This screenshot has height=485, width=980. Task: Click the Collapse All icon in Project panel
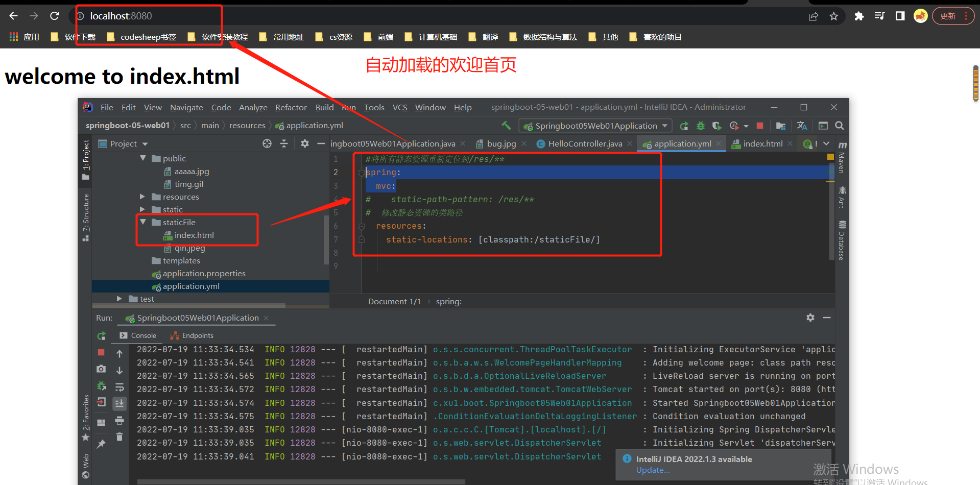284,144
